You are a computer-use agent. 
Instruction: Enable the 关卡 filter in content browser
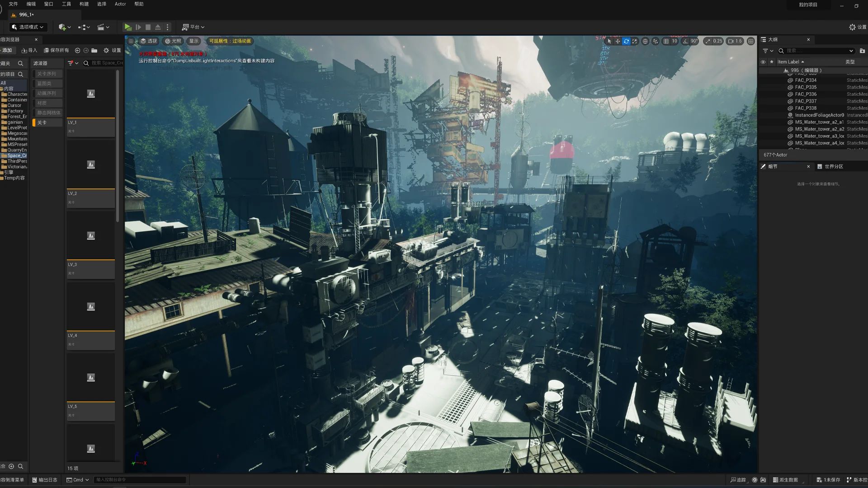[47, 122]
